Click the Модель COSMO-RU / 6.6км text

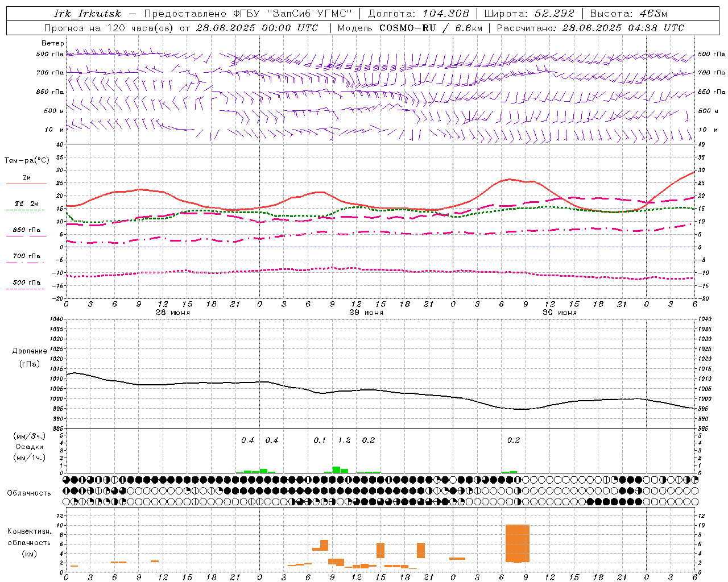(x=410, y=28)
